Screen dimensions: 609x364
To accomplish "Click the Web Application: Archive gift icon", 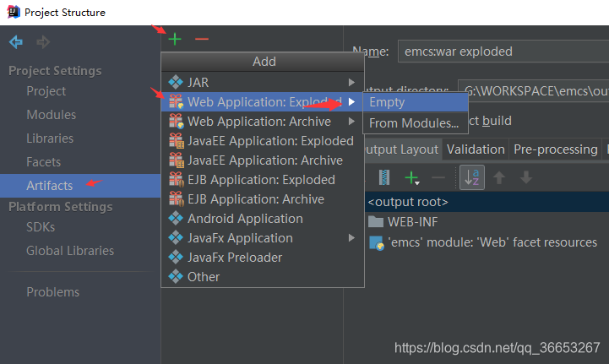I will (x=177, y=122).
